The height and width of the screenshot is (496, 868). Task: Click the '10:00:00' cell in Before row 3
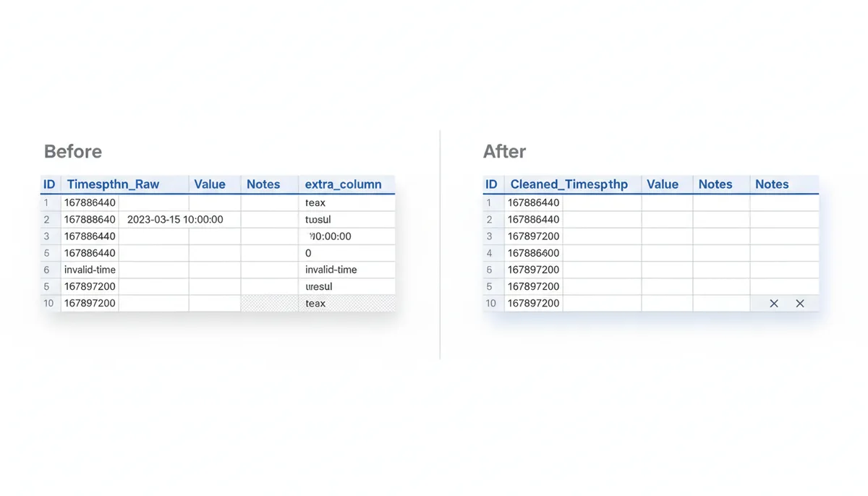pos(330,236)
